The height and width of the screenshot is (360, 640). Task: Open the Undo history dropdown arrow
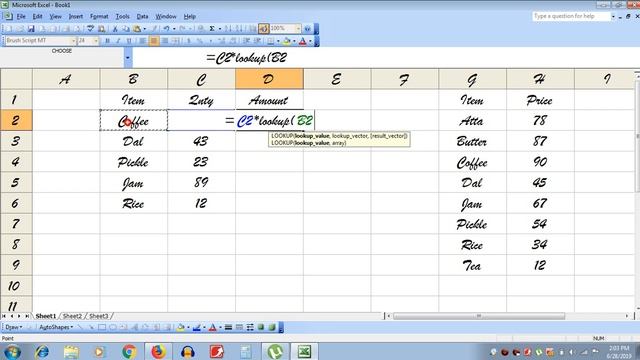point(174,29)
